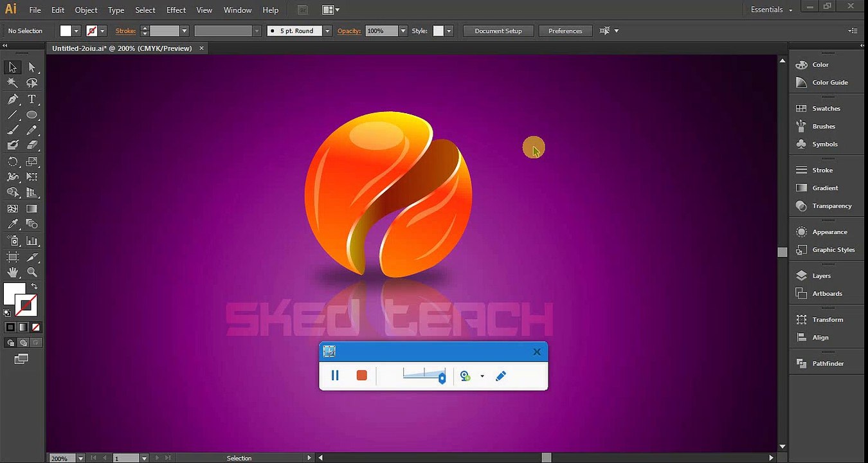Select the Eyedropper tool
The width and height of the screenshot is (868, 463).
12,224
